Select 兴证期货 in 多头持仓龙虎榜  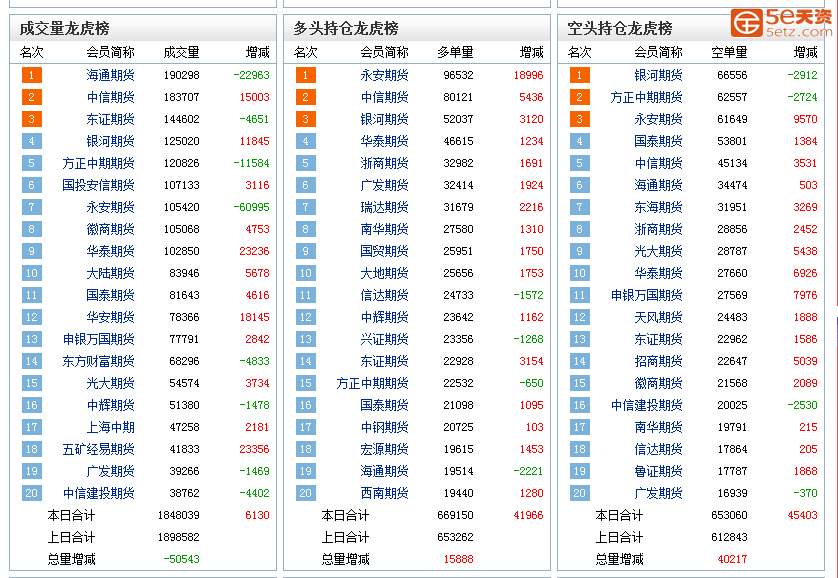[384, 339]
